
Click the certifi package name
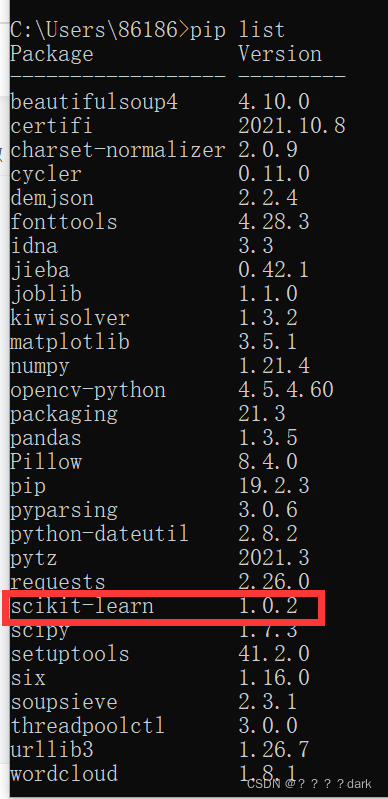[x=51, y=126]
